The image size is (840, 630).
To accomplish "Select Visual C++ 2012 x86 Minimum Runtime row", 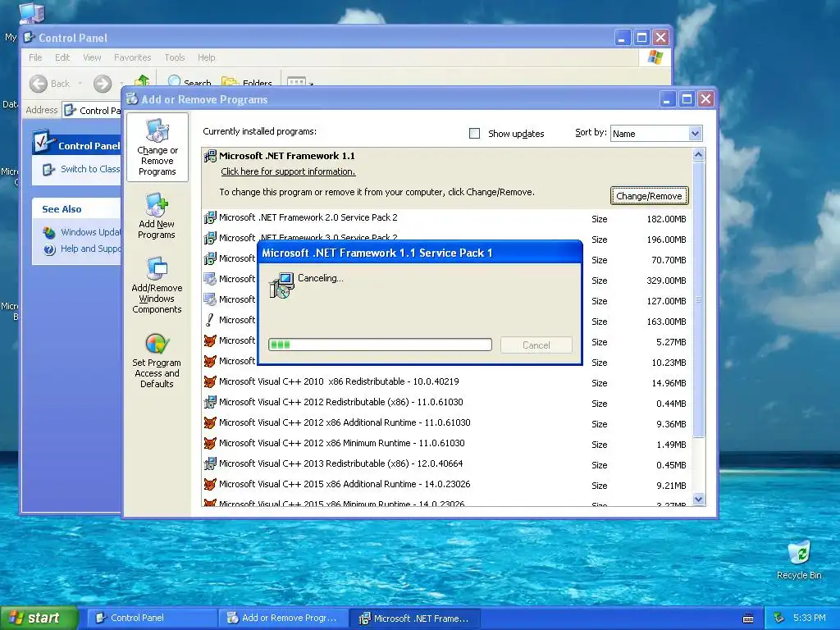I will coord(445,443).
